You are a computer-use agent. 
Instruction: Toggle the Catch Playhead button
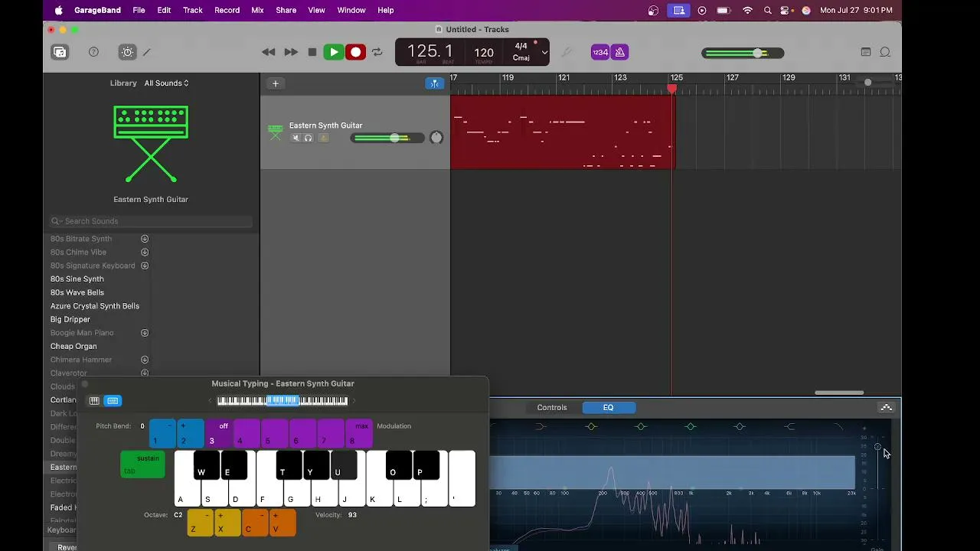[435, 83]
